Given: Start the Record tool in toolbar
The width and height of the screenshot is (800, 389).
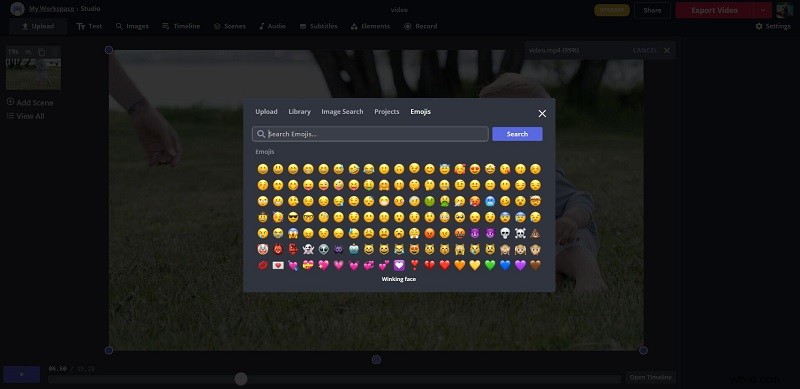Looking at the screenshot, I should point(420,26).
